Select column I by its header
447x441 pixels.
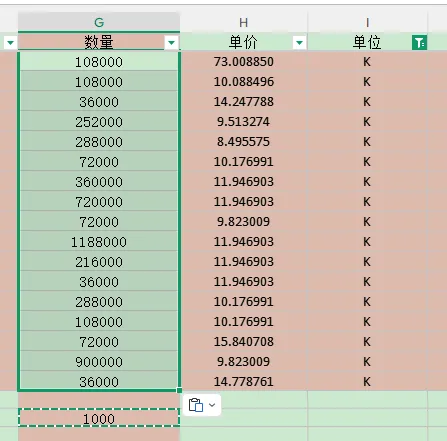tap(367, 22)
